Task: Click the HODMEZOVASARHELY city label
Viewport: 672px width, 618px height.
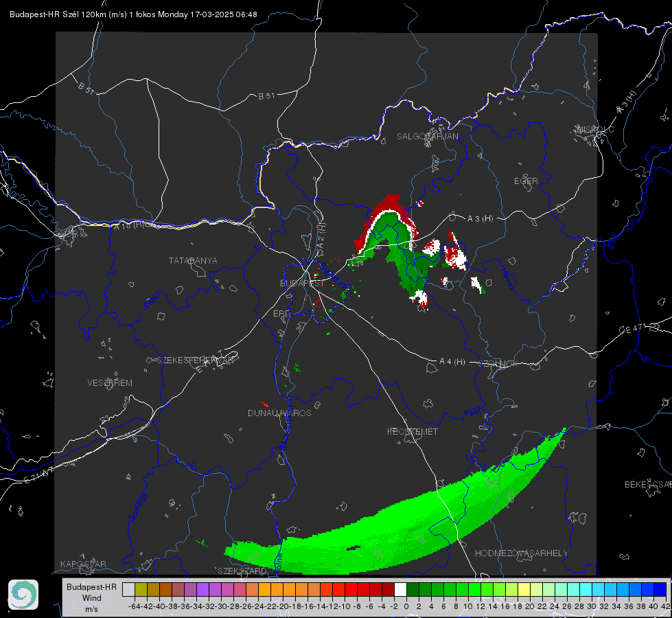Action: (x=521, y=553)
